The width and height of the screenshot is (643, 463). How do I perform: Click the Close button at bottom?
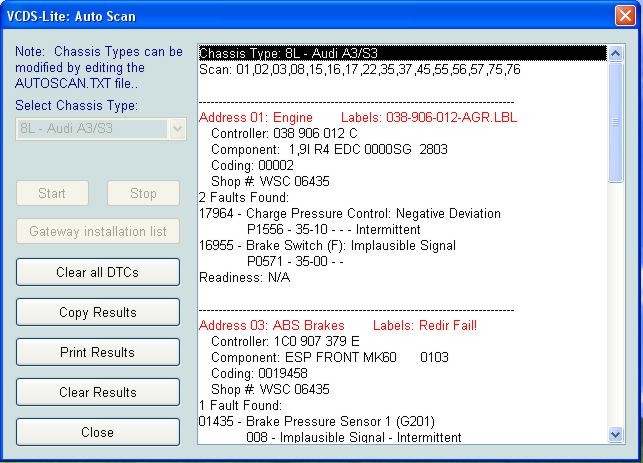(x=98, y=432)
